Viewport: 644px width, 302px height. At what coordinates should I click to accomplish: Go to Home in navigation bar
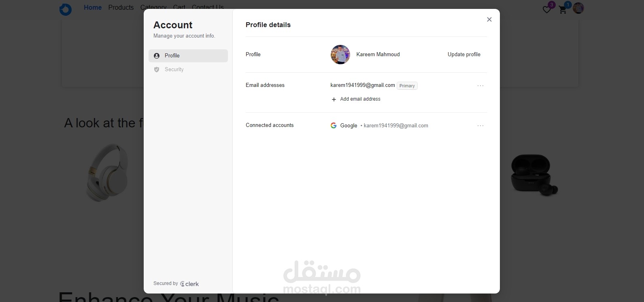[x=93, y=7]
